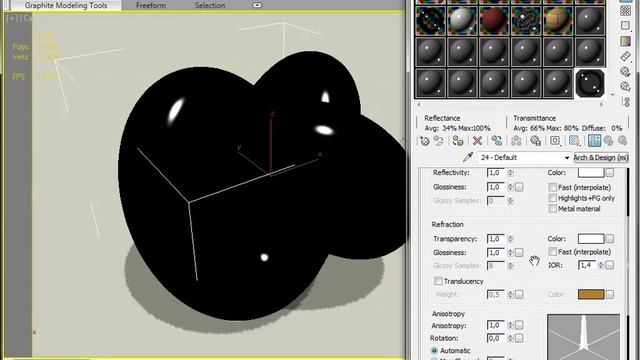Select the active black sample slot
This screenshot has height=360, width=640.
click(590, 83)
